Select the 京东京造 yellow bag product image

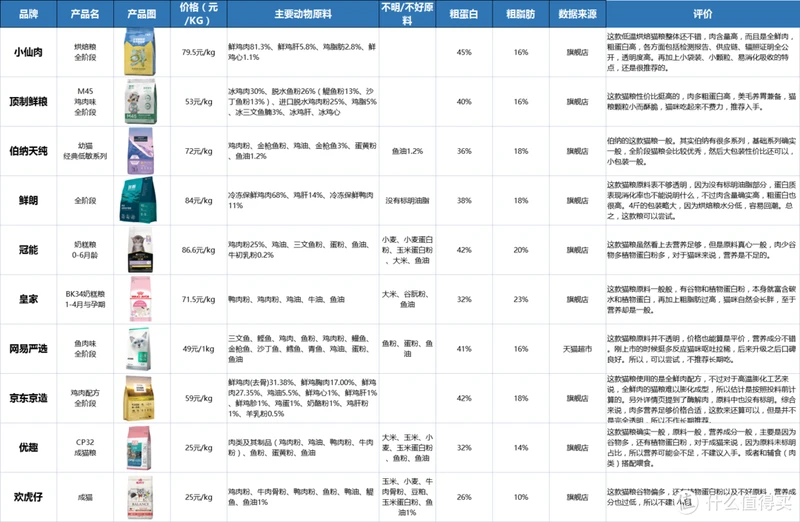(139, 398)
